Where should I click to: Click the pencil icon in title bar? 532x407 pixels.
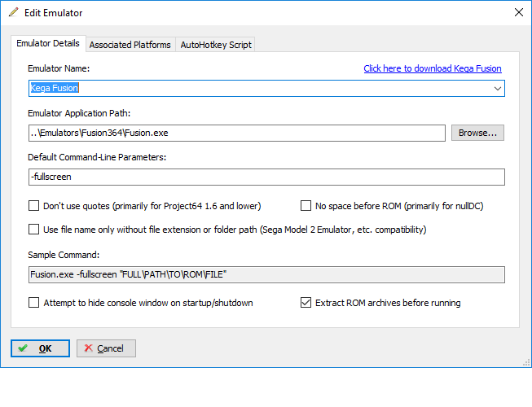pyautogui.click(x=14, y=12)
